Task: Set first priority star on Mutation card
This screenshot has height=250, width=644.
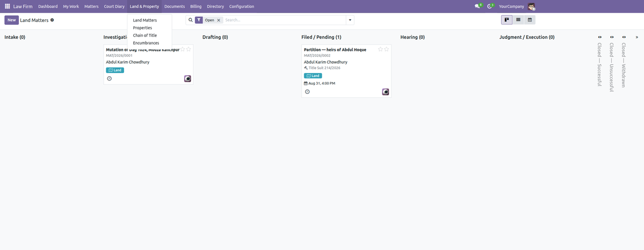Action: pos(183,49)
